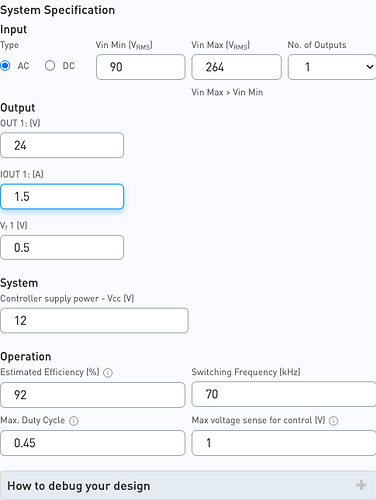This screenshot has width=376, height=500.
Task: Click the Output section heading
Action: click(18, 108)
